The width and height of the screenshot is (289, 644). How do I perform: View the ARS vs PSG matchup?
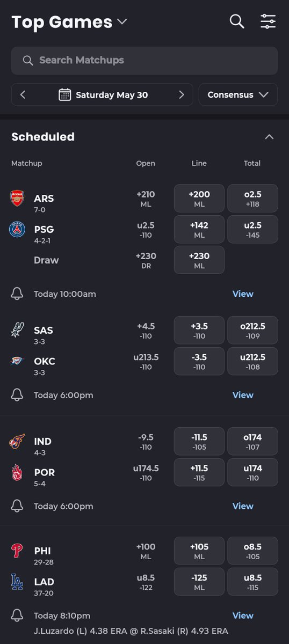coord(243,294)
